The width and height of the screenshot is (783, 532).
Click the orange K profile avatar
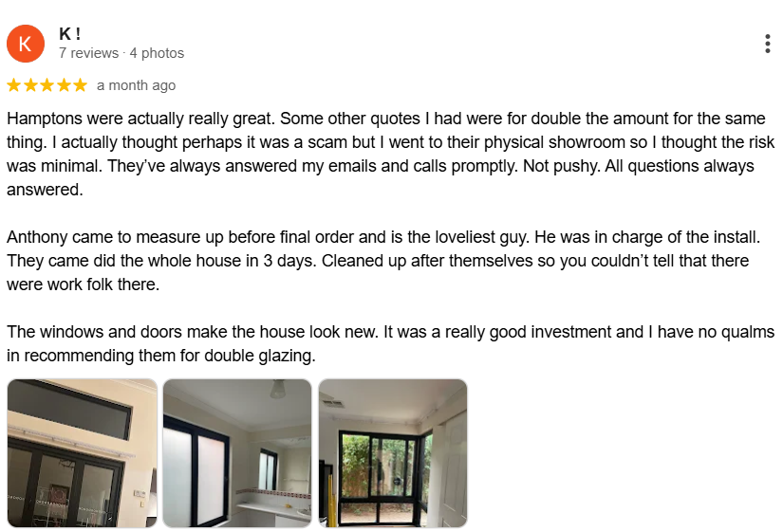[x=26, y=44]
